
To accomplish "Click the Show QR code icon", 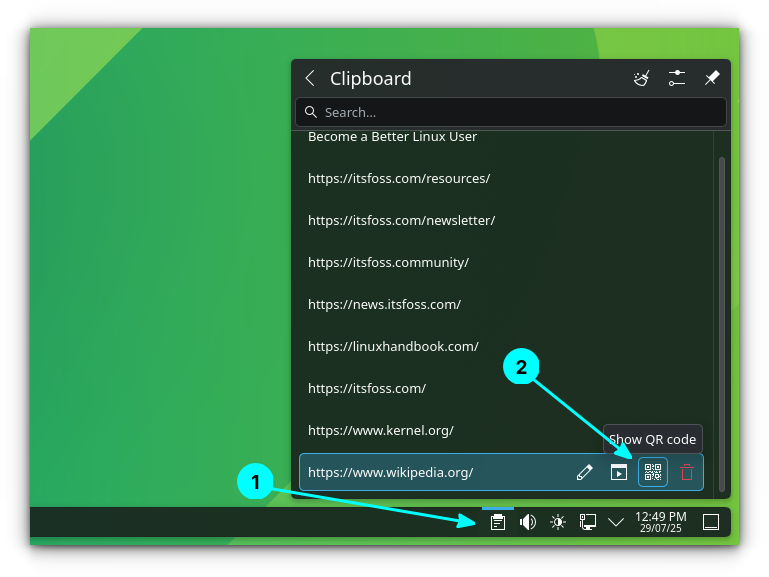I will [x=653, y=472].
